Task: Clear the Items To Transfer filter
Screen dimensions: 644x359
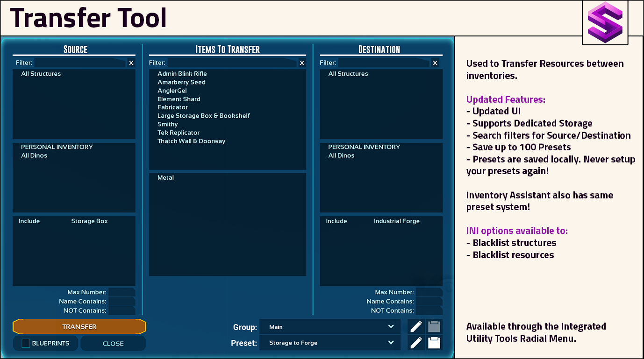Action: coord(302,63)
